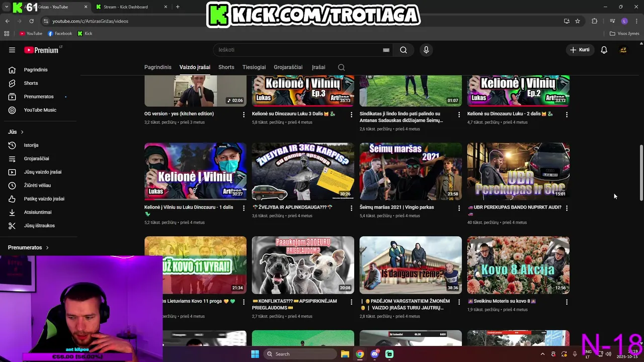Click the Kurti create button
644x362 pixels.
pos(580,50)
